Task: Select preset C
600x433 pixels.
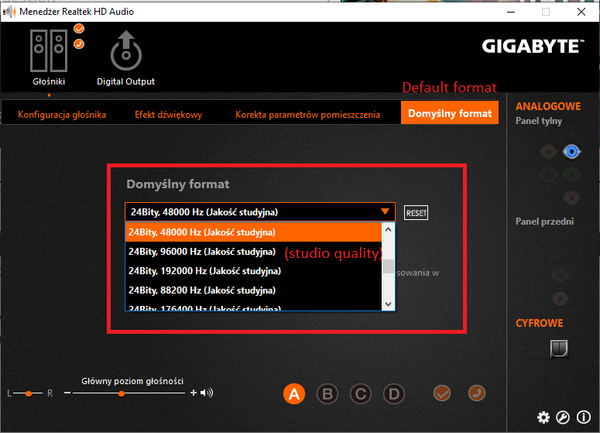Action: point(360,394)
